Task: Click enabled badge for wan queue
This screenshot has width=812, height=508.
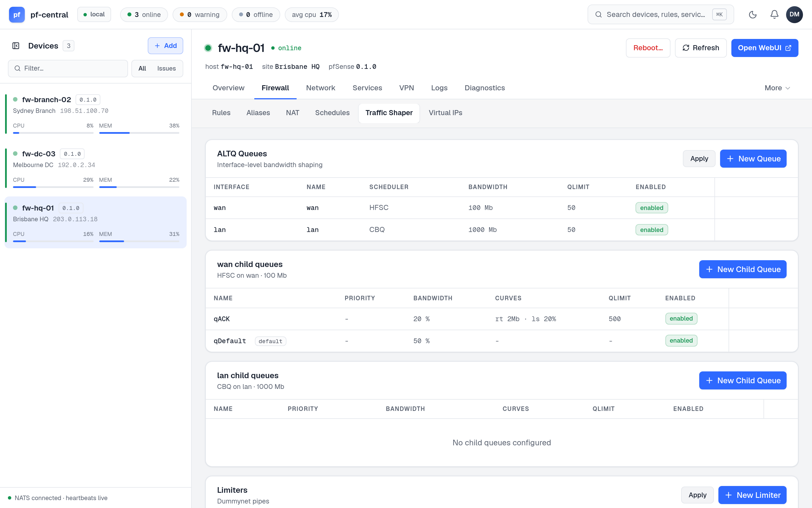Action: [652, 208]
